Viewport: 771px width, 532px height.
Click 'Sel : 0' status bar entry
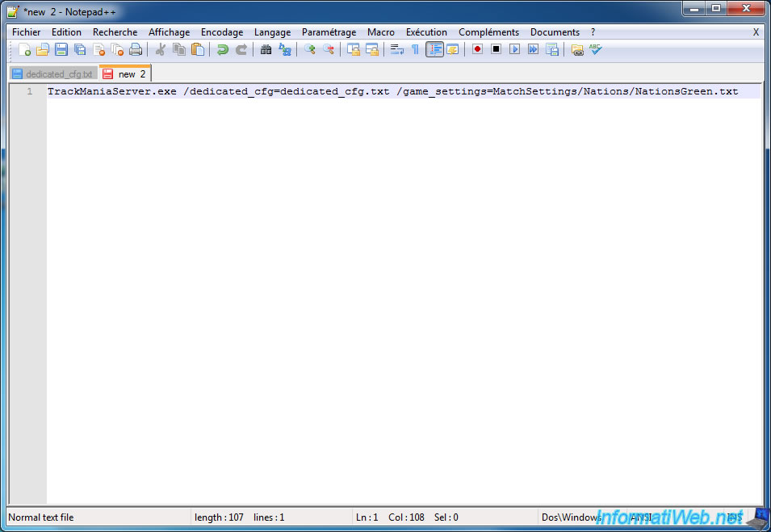[x=446, y=517]
